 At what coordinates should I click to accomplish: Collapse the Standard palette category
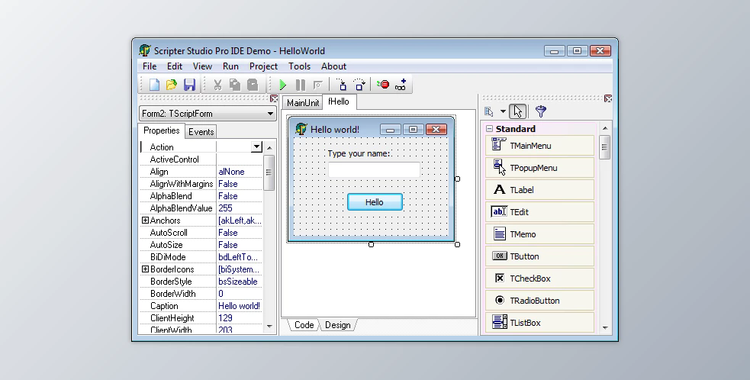click(x=489, y=129)
